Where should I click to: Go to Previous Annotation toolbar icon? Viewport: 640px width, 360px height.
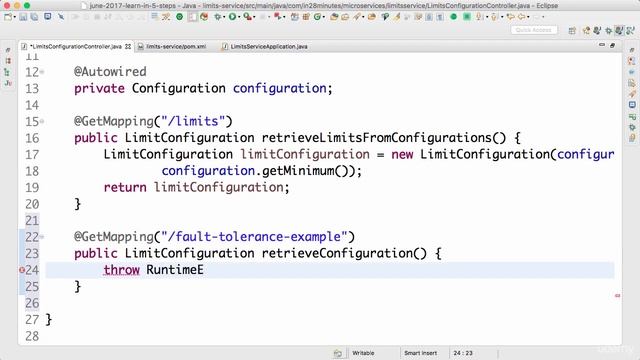tap(493, 17)
